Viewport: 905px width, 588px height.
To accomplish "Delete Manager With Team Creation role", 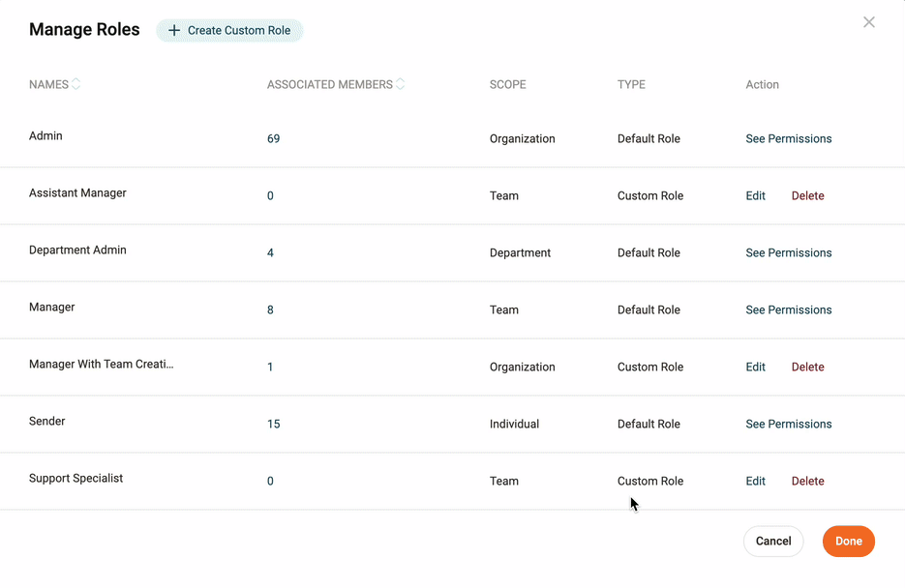I will click(807, 367).
